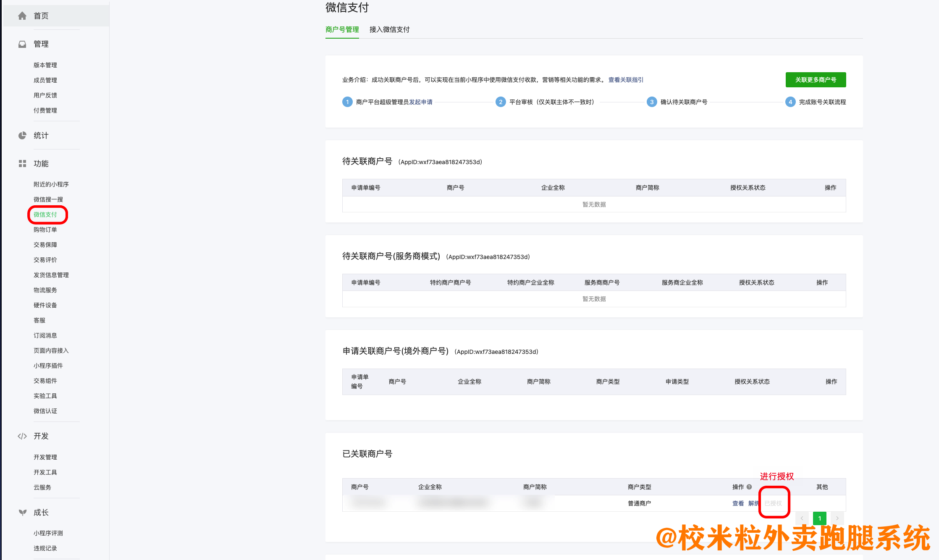
Task: Click the next page arrow in pagination
Action: [x=837, y=518]
